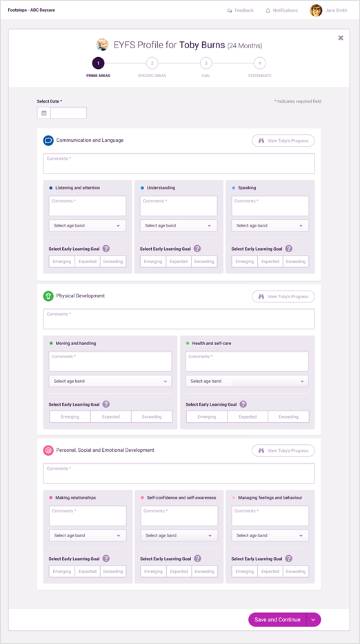Click the green Physical Development icon

coord(48,295)
